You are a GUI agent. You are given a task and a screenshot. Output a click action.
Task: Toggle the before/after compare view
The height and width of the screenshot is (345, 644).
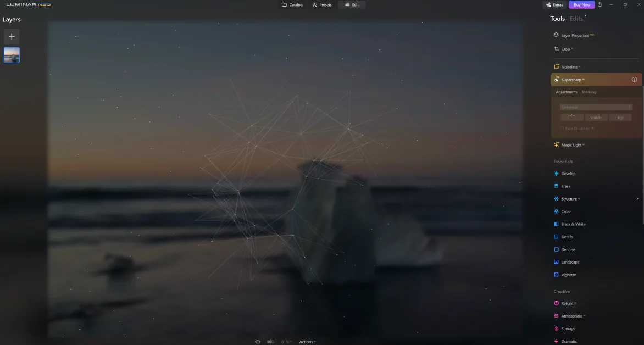(270, 342)
